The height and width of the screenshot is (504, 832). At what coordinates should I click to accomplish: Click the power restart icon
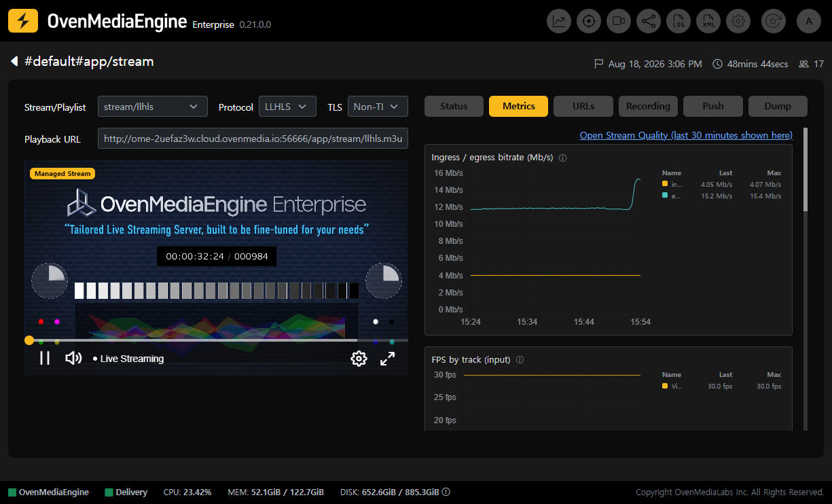pos(774,21)
